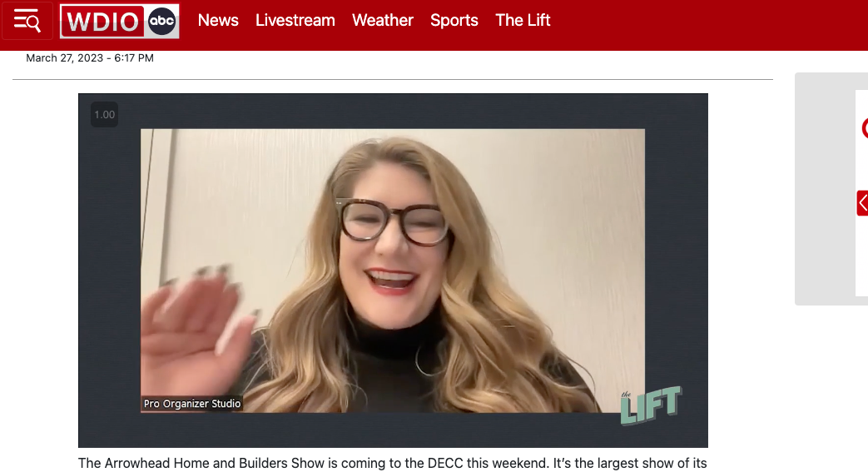
Task: Play the Pro Organizer Studio interview video
Action: click(393, 271)
